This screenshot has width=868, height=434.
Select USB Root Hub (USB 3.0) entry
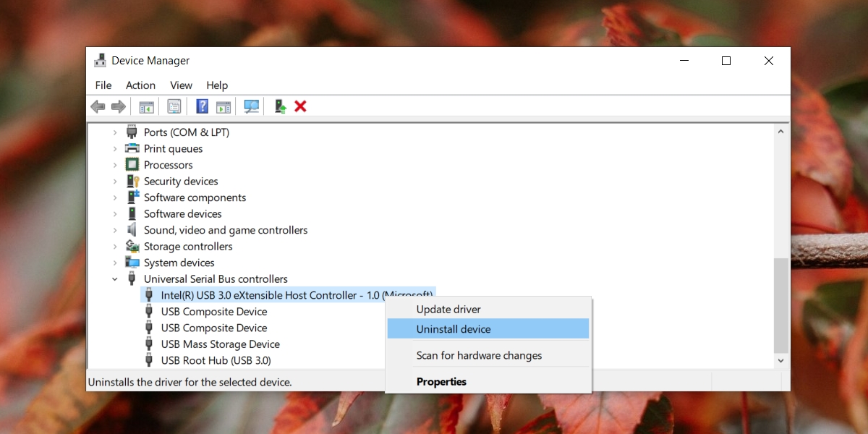(x=216, y=360)
